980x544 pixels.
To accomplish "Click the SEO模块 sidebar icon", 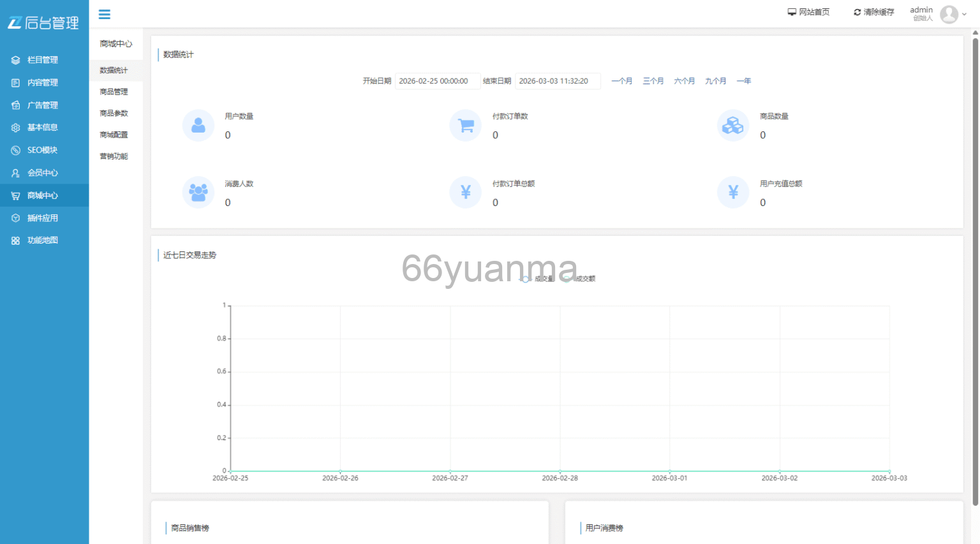I will point(15,151).
